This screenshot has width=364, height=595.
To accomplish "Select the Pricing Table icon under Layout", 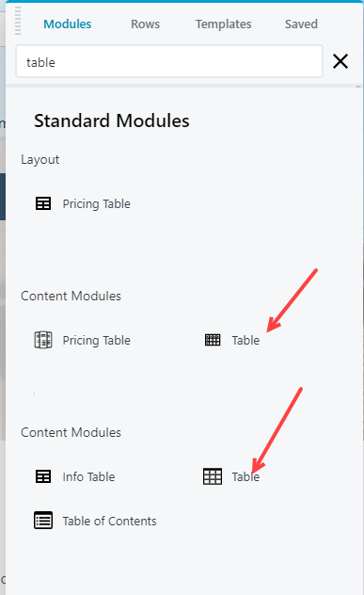I will coord(43,203).
